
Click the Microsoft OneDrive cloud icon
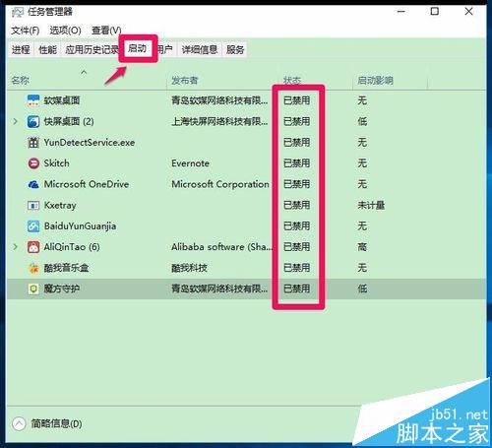tap(33, 184)
